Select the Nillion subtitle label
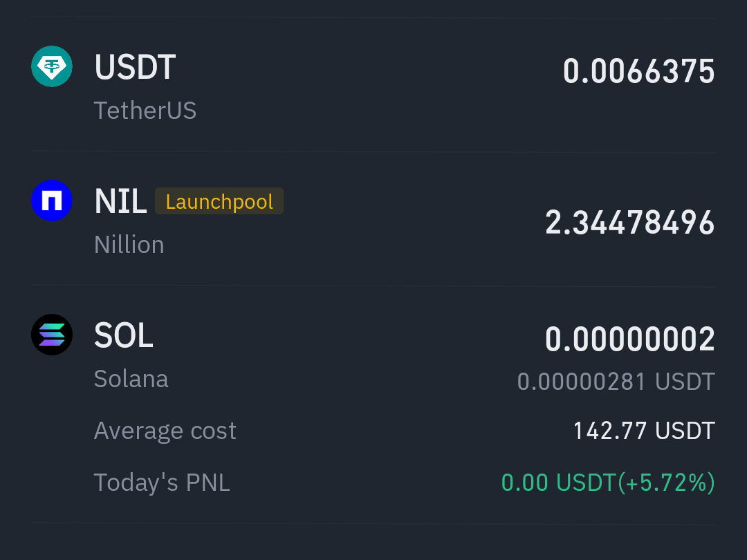 pyautogui.click(x=129, y=245)
